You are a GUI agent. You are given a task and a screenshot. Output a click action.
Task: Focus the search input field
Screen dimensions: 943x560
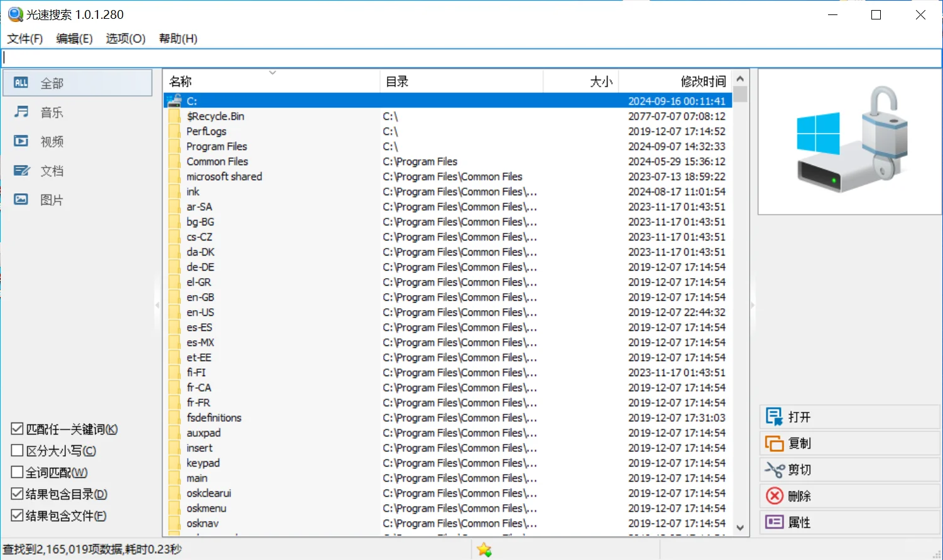471,58
